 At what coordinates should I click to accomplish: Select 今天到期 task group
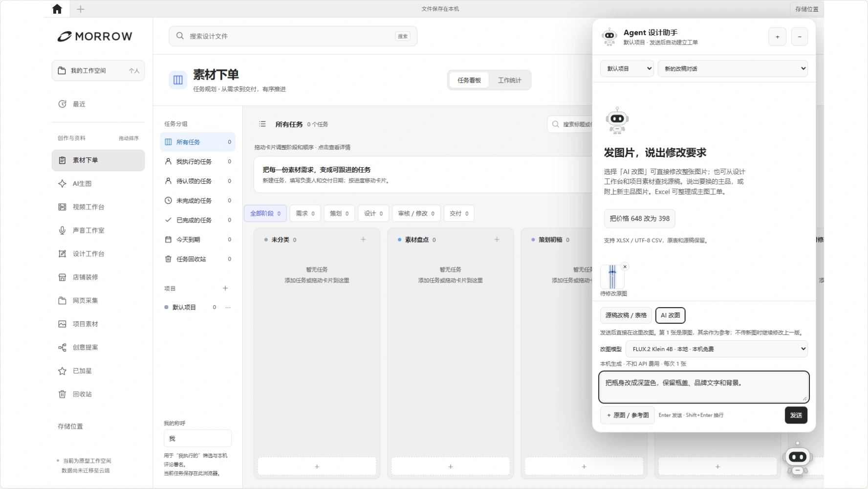(x=198, y=240)
